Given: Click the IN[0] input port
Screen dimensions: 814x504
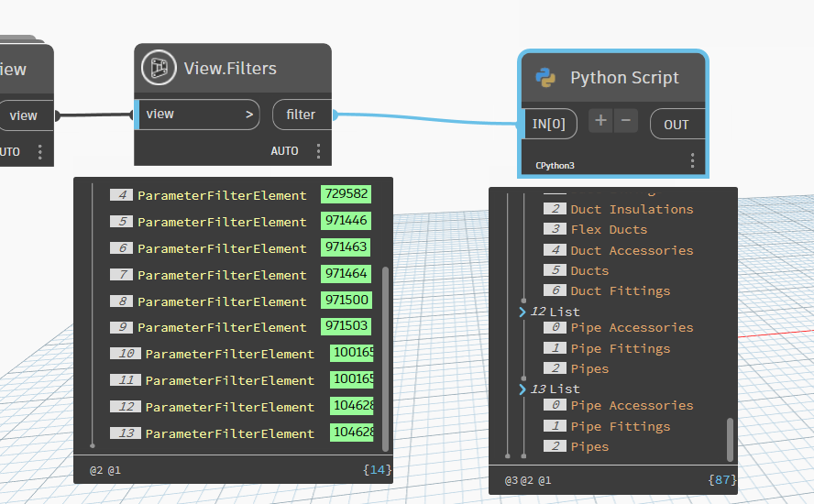Looking at the screenshot, I should click(549, 124).
